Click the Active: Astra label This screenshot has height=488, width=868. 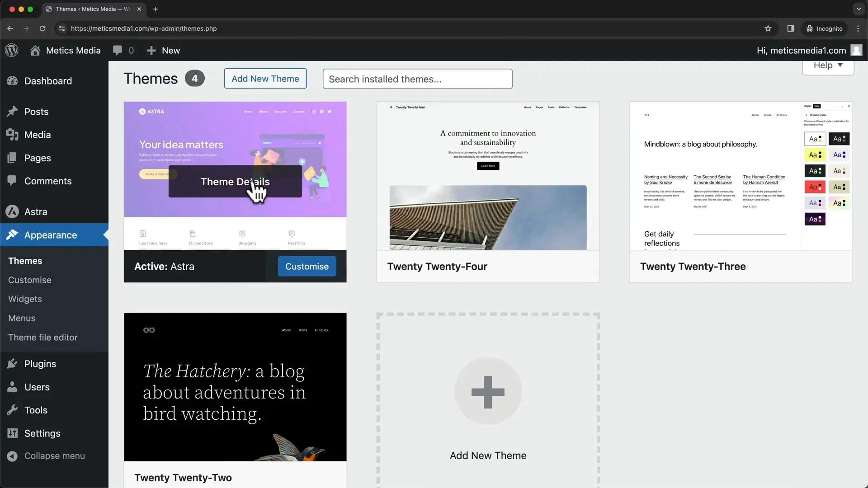tap(164, 267)
